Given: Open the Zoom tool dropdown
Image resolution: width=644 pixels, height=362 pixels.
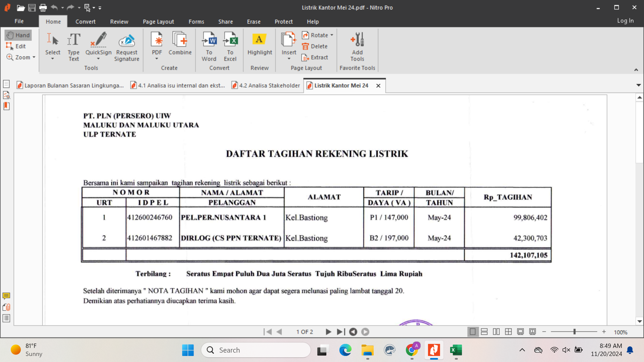Looking at the screenshot, I should click(x=34, y=57).
